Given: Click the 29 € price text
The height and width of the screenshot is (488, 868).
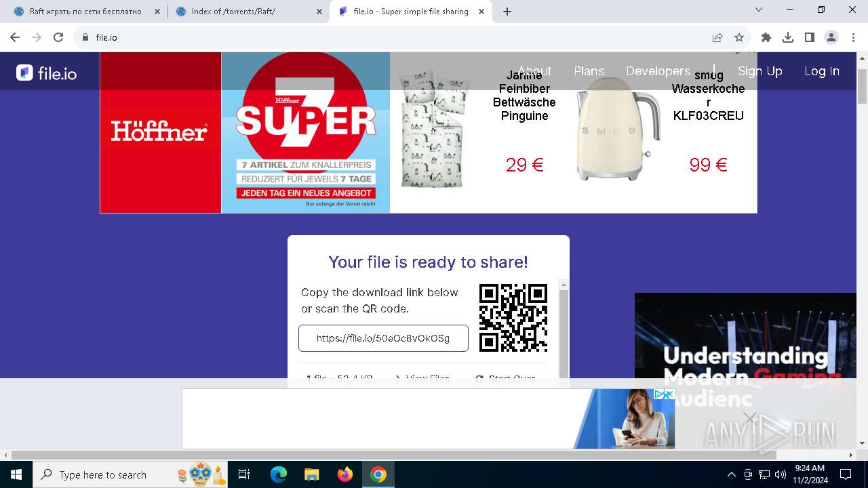Looking at the screenshot, I should click(x=524, y=165).
